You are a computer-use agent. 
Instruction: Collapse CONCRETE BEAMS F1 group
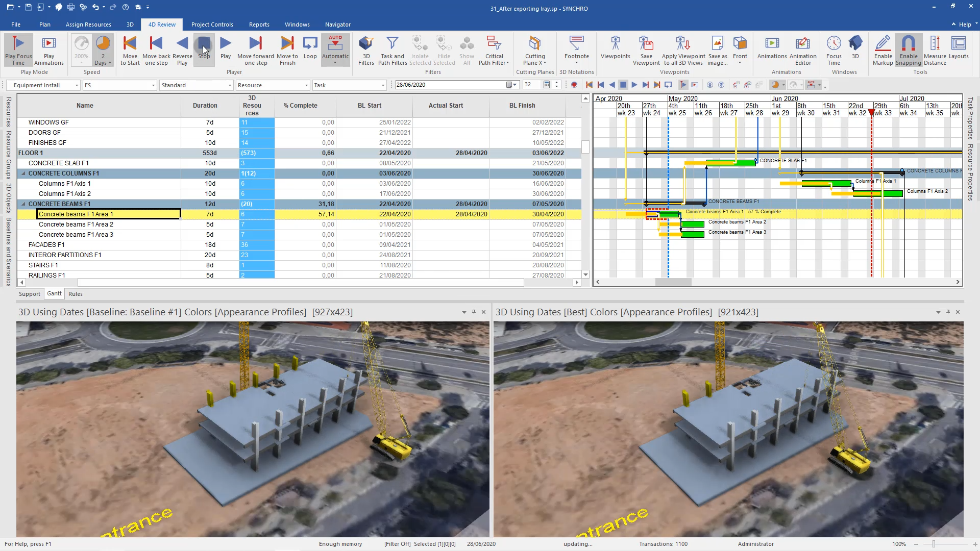click(23, 204)
